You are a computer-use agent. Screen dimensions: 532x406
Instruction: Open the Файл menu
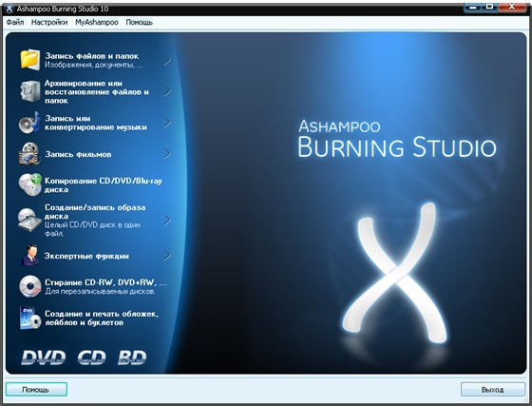15,23
